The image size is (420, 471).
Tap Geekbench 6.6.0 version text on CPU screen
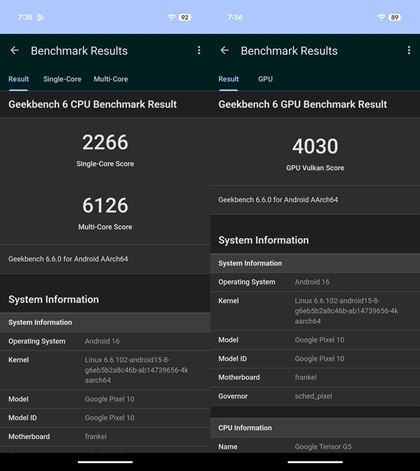pyautogui.click(x=68, y=259)
